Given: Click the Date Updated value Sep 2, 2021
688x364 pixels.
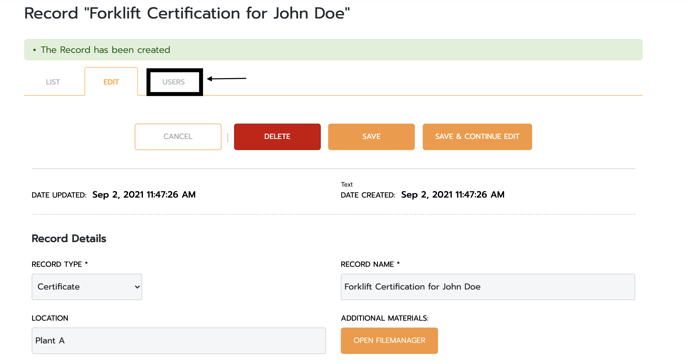Looking at the screenshot, I should pos(144,195).
